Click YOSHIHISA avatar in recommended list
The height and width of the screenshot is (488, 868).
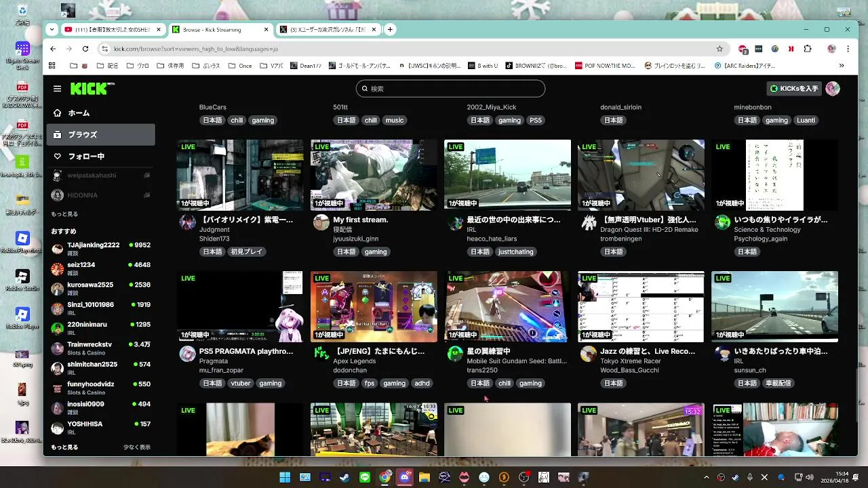[58, 428]
